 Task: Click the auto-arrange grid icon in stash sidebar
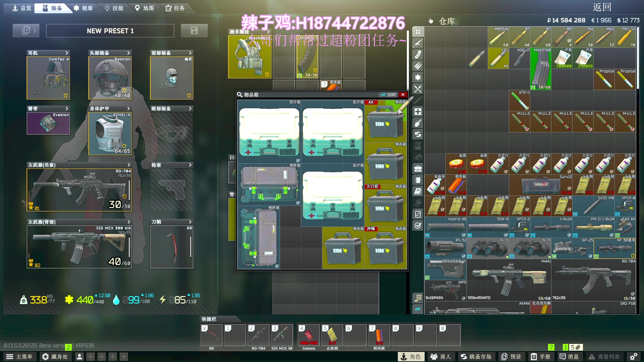click(418, 297)
